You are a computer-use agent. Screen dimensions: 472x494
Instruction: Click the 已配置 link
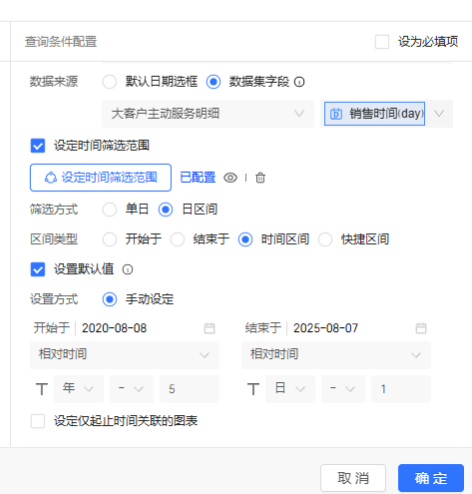[198, 178]
